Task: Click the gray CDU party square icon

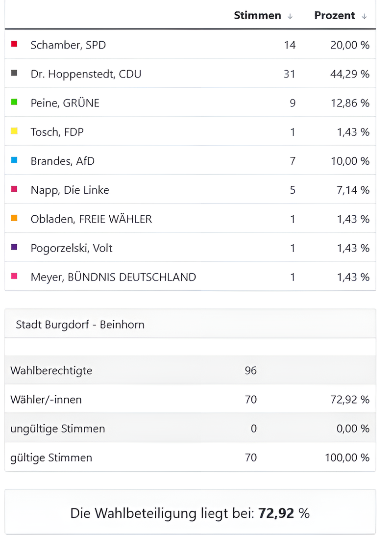Action: click(x=14, y=73)
